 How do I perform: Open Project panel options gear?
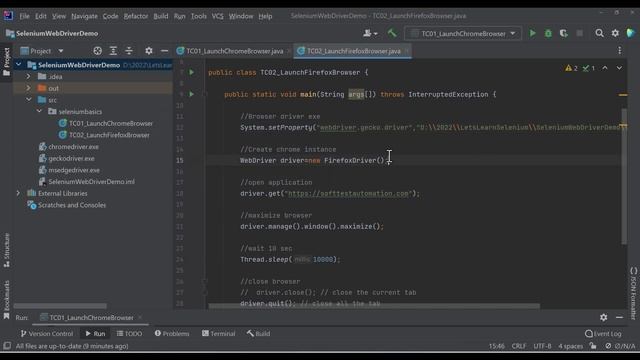coord(149,51)
